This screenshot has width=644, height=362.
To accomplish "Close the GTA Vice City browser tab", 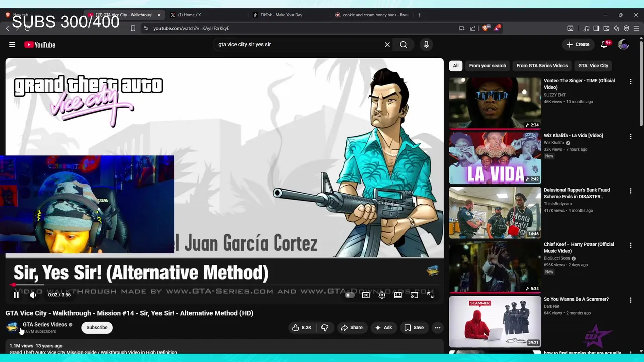I will pyautogui.click(x=159, y=15).
